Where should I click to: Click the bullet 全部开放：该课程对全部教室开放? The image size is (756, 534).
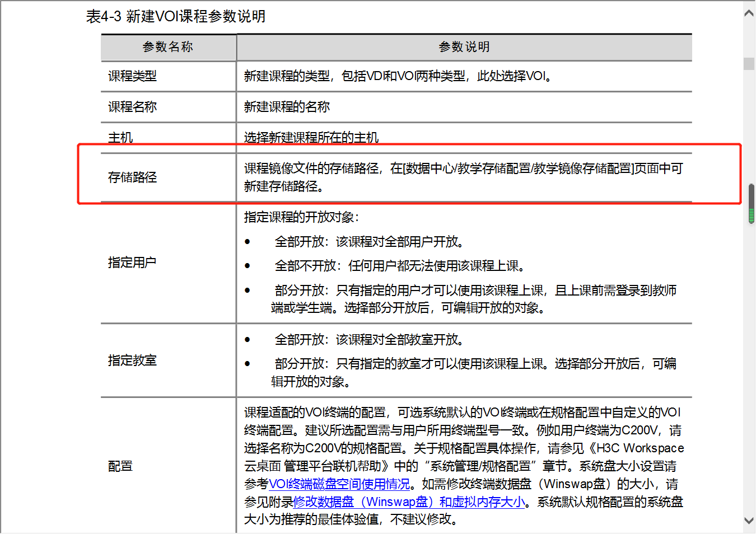click(x=370, y=340)
